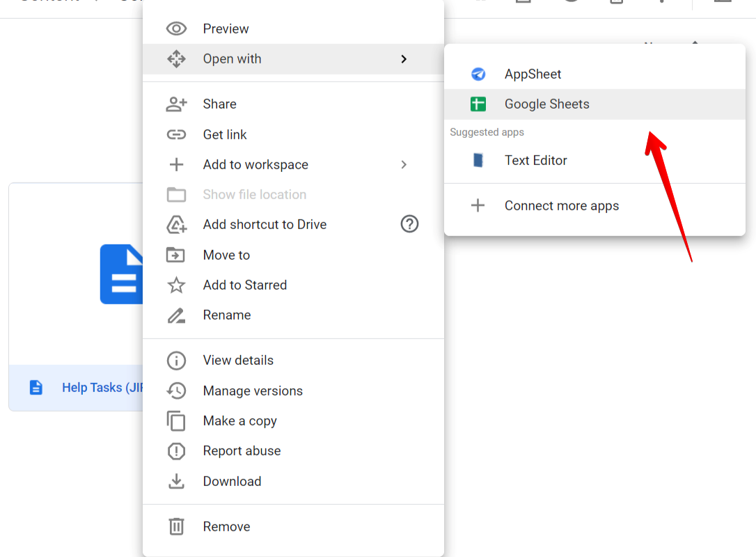The height and width of the screenshot is (557, 756).
Task: Click the Add to Starred star icon
Action: 177,285
